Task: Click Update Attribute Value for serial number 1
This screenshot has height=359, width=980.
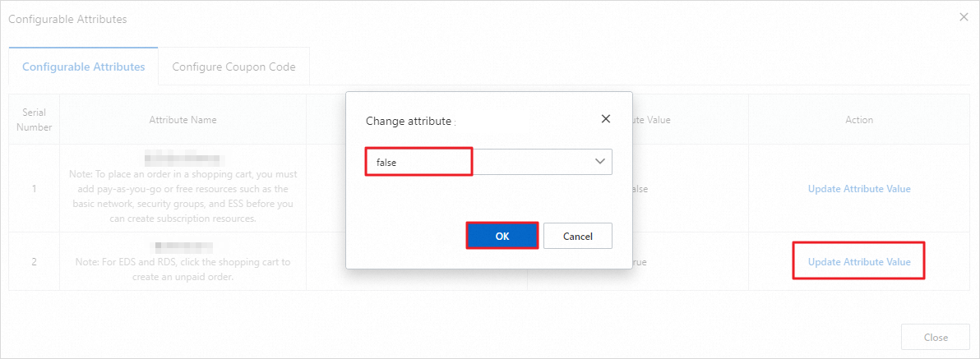Action: (x=859, y=189)
